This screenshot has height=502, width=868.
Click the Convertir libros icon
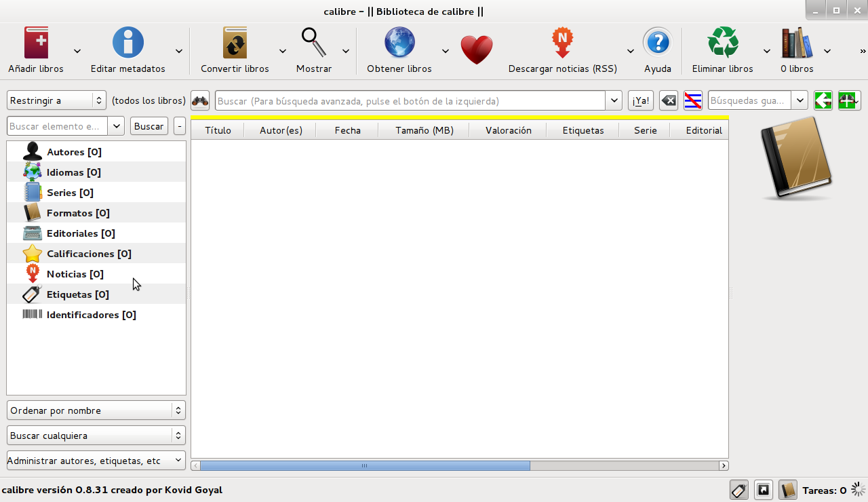235,43
